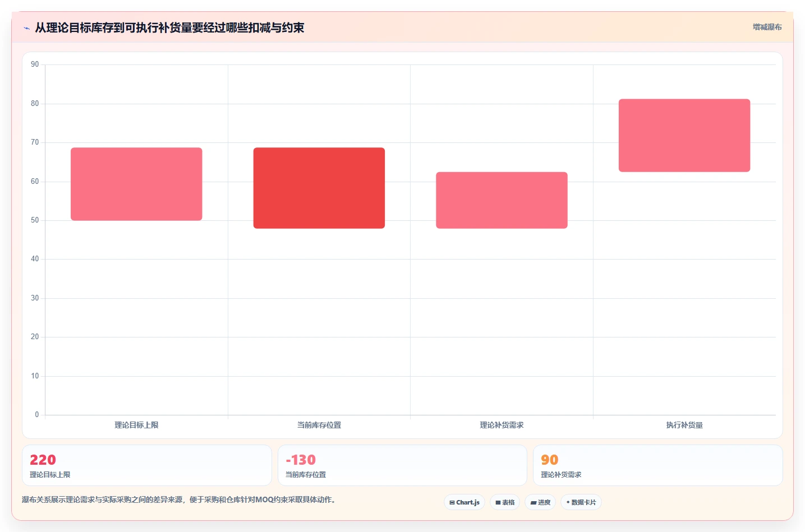Click the x-axis label 理论目标上限

pos(136,425)
